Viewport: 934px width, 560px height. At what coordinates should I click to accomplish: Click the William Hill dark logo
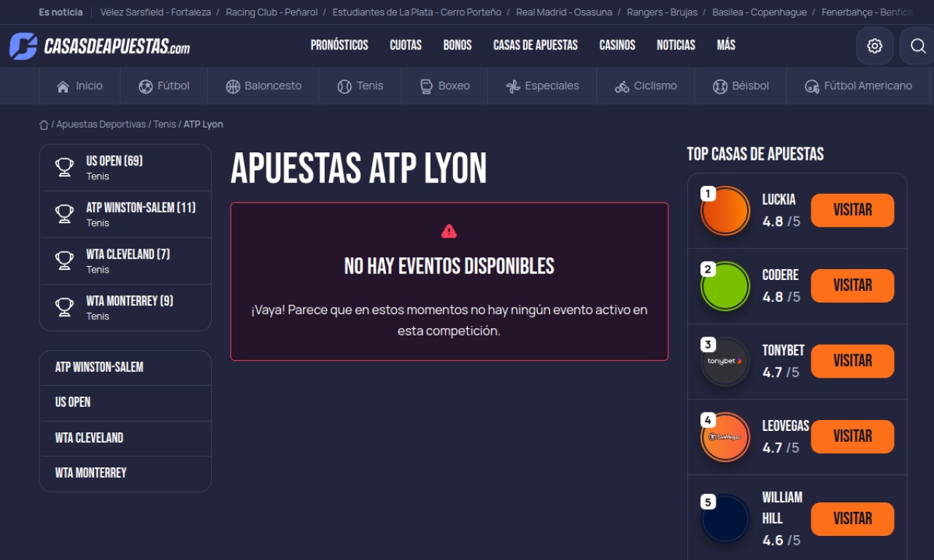click(x=725, y=519)
